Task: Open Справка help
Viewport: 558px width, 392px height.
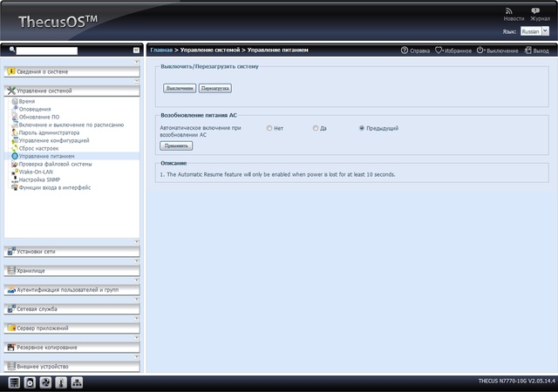Action: click(x=415, y=51)
